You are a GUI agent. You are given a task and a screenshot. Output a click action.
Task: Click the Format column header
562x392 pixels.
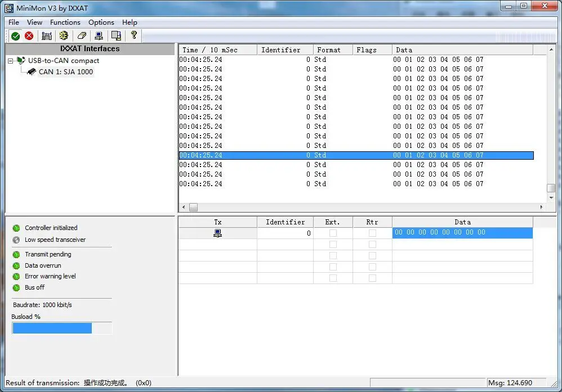point(333,49)
